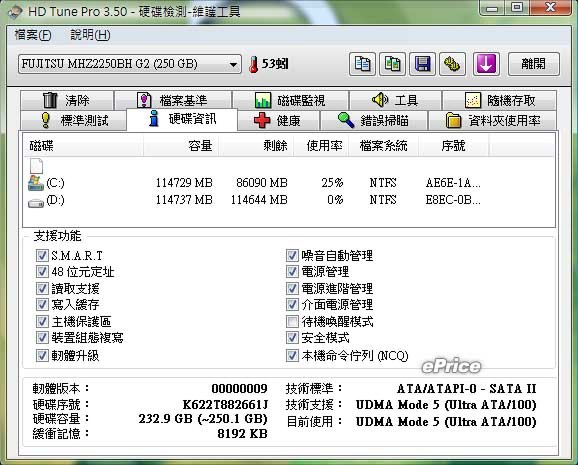Viewport: 578px width, 465px height.
Task: Open 說明(H) menu
Action: (90, 35)
